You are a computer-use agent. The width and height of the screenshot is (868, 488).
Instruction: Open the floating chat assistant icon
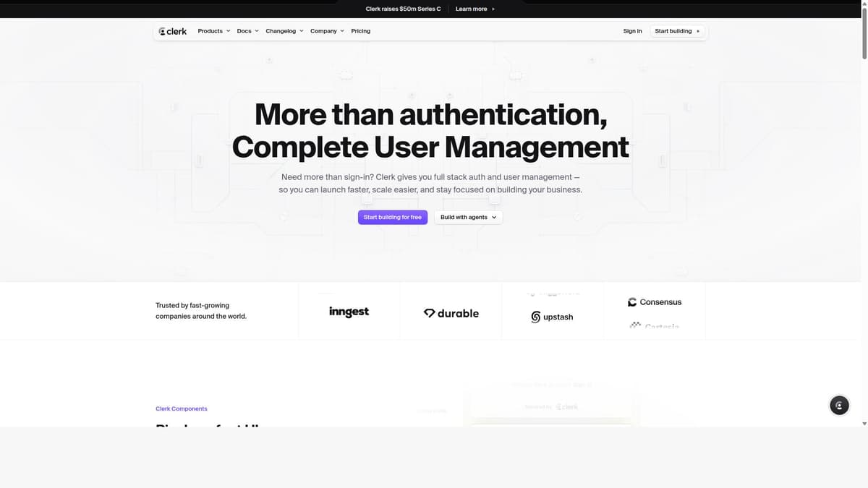coord(839,406)
